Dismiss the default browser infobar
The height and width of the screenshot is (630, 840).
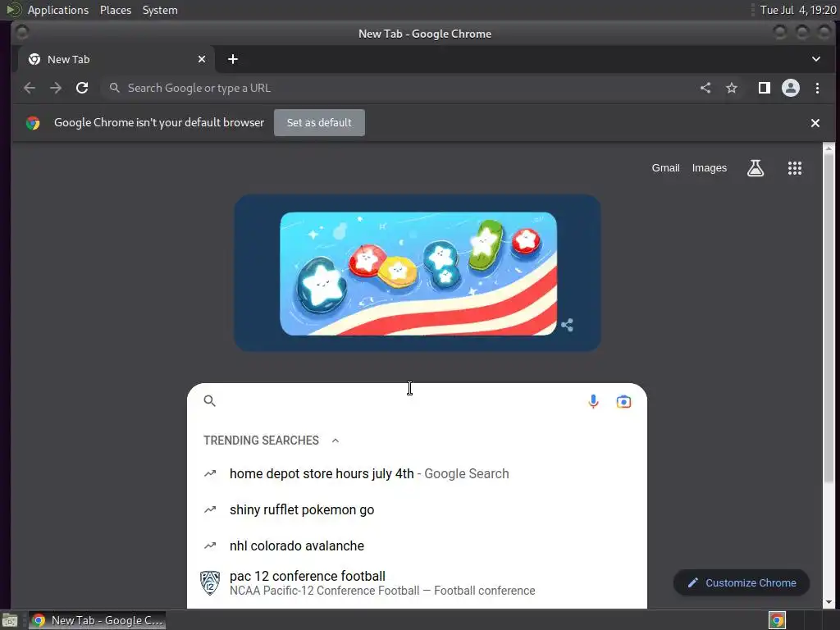[815, 123]
